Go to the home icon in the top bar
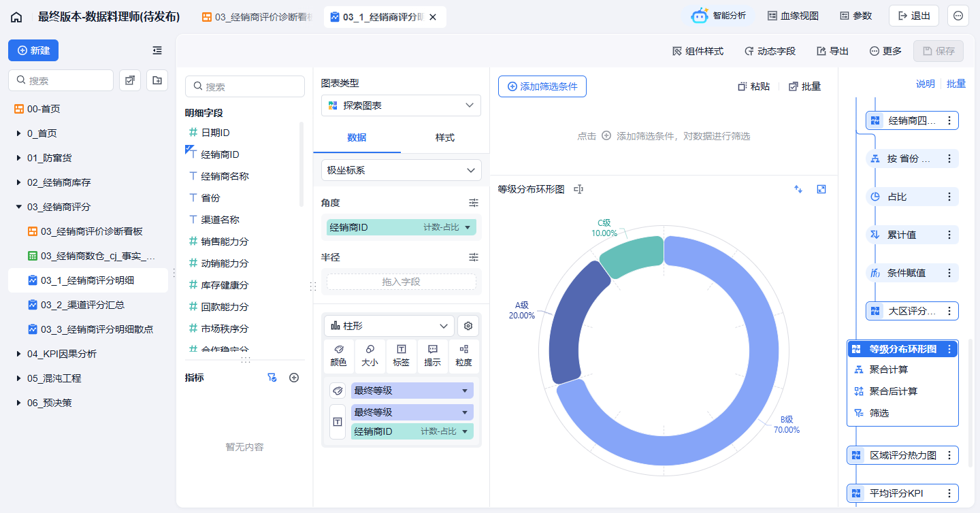 pos(16,17)
